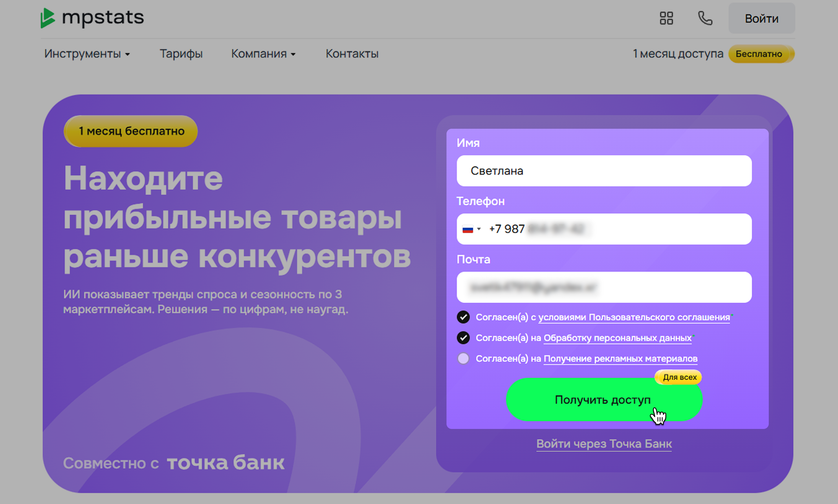Expand the 'Компания' dropdown menu
The height and width of the screenshot is (504, 838).
coord(263,54)
